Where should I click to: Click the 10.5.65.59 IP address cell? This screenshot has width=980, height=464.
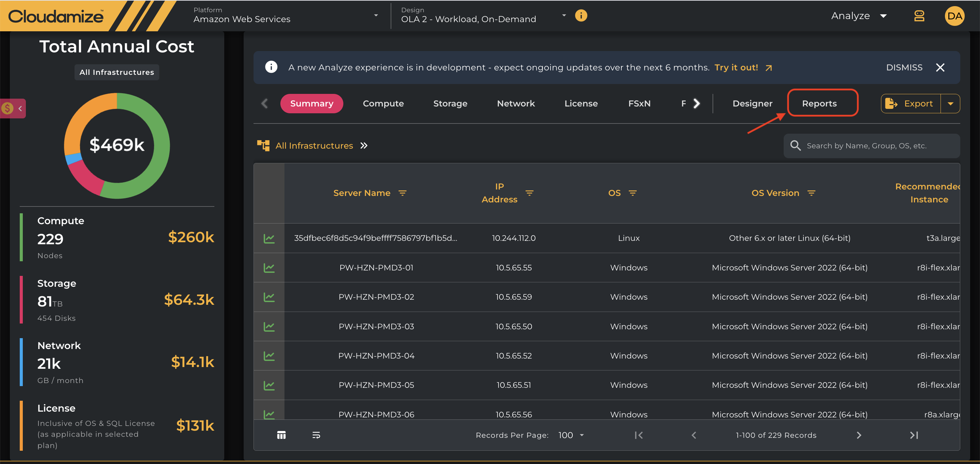(x=513, y=297)
